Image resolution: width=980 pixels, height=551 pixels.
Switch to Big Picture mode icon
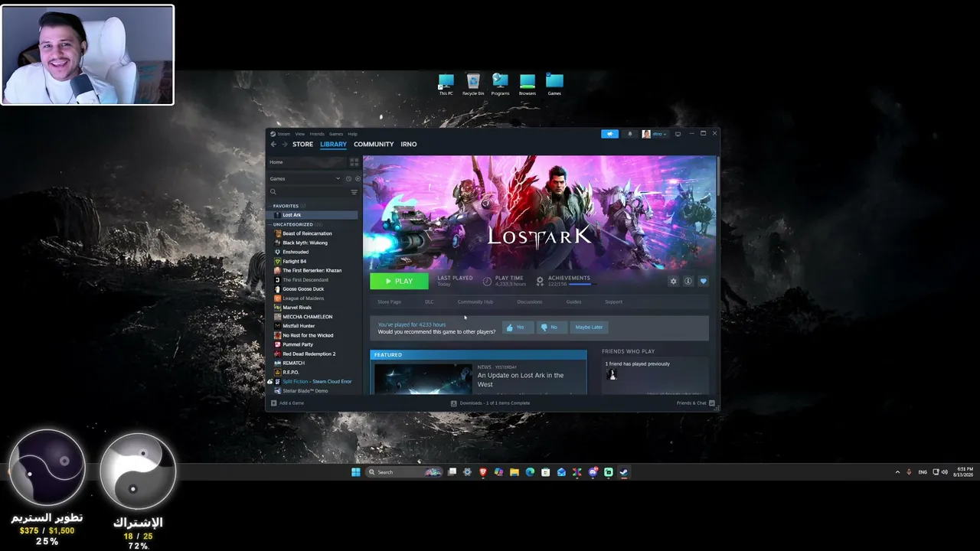coord(678,134)
